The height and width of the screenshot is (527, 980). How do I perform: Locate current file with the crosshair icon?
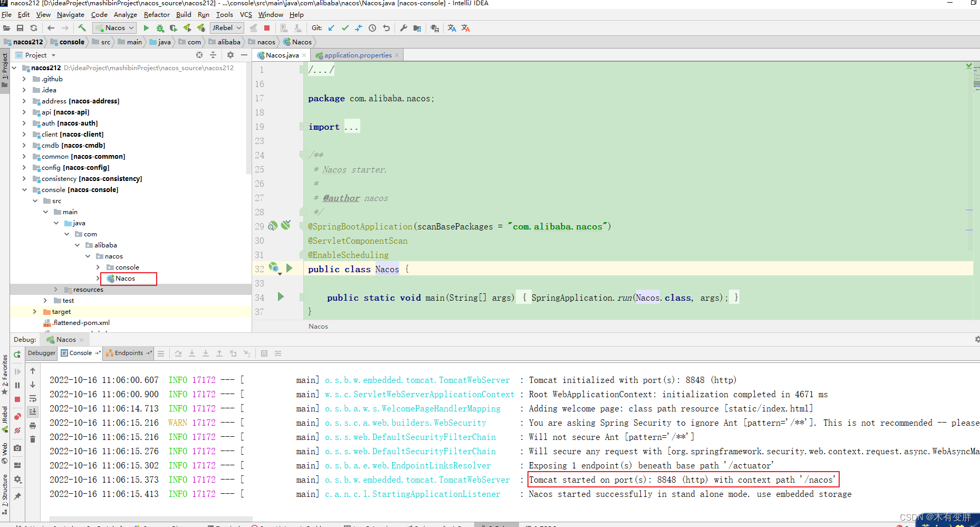click(x=199, y=55)
